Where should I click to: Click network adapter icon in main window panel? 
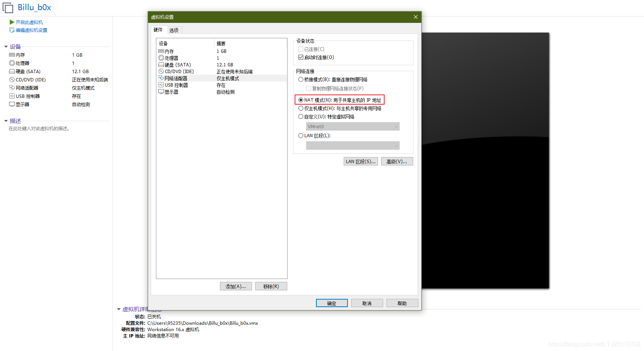click(x=12, y=88)
